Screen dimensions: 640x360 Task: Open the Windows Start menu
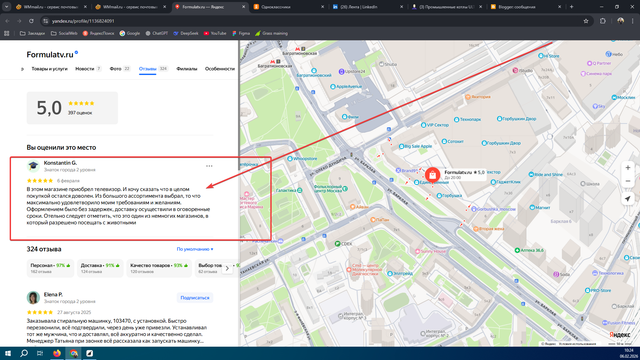click(x=7, y=353)
